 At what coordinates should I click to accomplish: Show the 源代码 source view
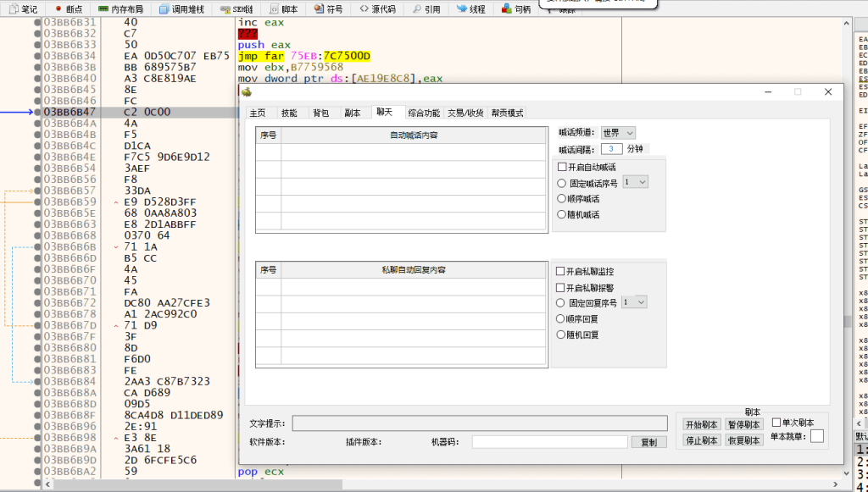pos(378,9)
